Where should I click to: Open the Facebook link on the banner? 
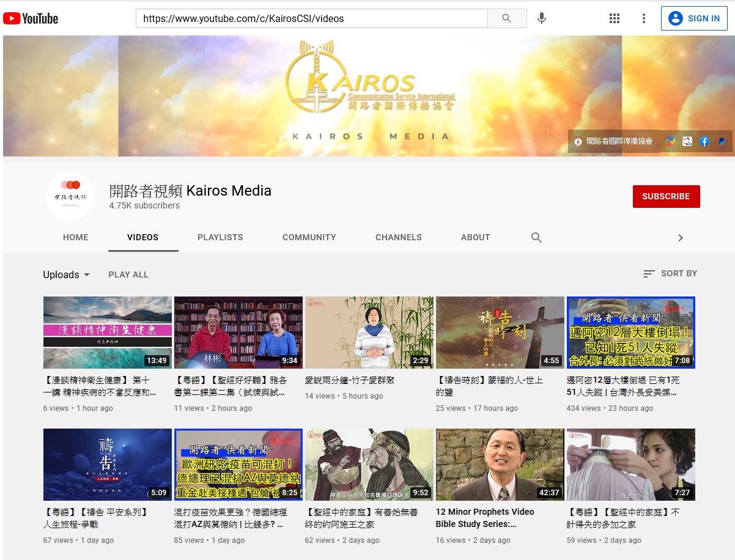(x=704, y=141)
